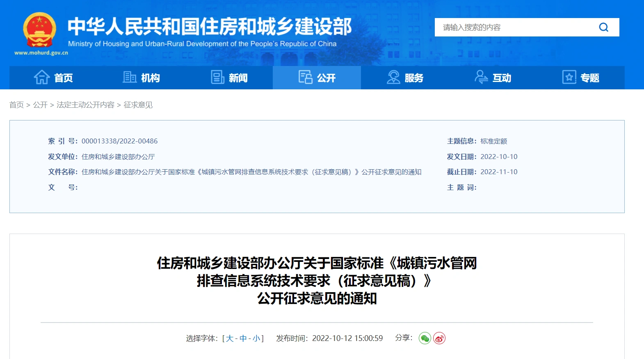Click the star-badge icon beside 专题
This screenshot has width=644, height=359.
(569, 77)
